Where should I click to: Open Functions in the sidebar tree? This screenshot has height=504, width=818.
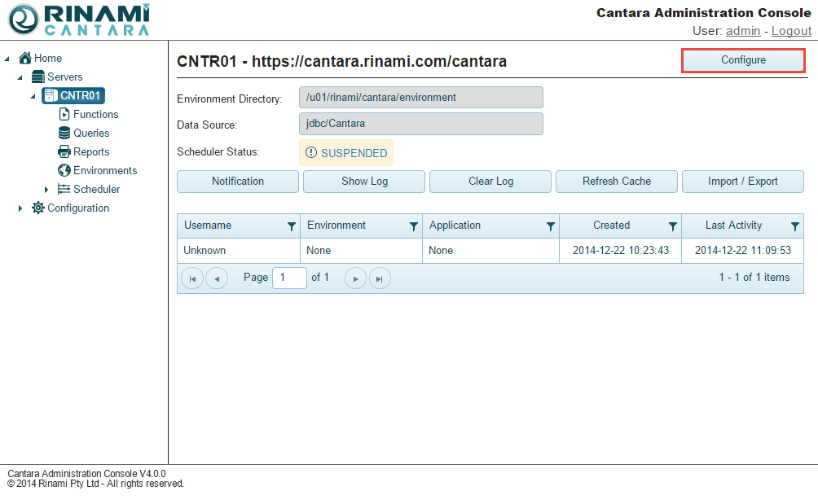[x=95, y=115]
